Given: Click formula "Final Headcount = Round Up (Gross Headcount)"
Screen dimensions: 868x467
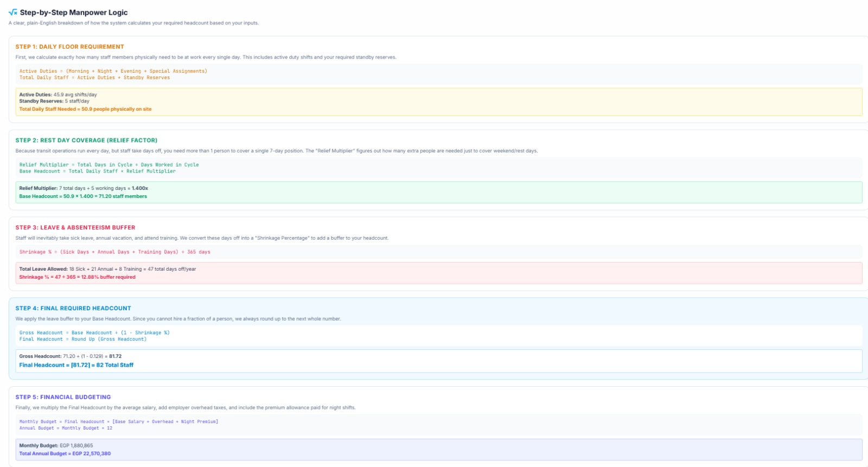Looking at the screenshot, I should 83,340.
